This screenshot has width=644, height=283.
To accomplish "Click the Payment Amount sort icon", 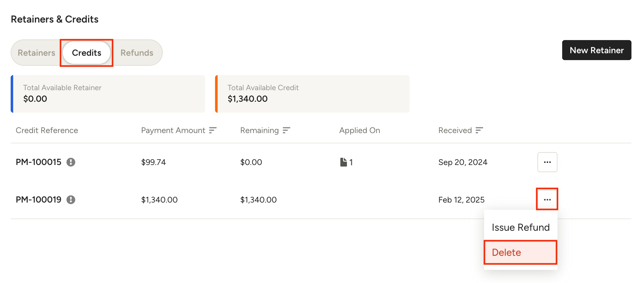I will coord(213,130).
